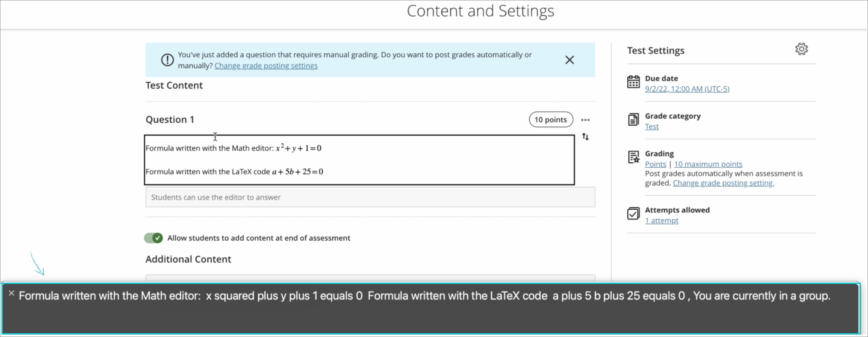This screenshot has width=868, height=337.
Task: Open the 10 maximum points link
Action: point(708,164)
